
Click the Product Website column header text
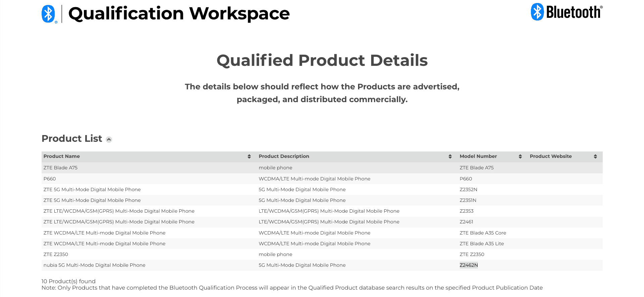(551, 156)
